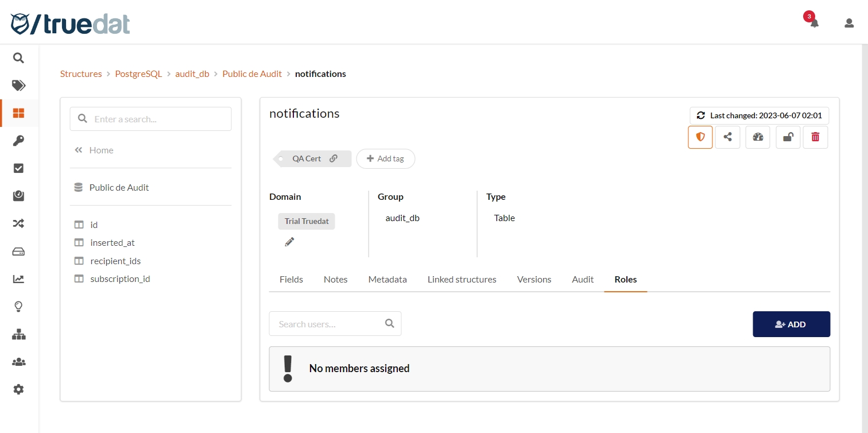Toggle the open padlock confidential button
Viewport: 868px width, 433px height.
pos(788,137)
